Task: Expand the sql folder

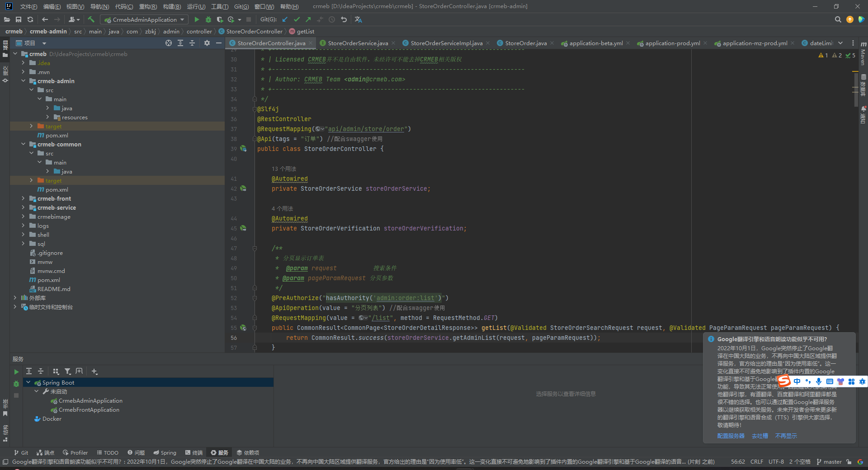Action: [23, 244]
